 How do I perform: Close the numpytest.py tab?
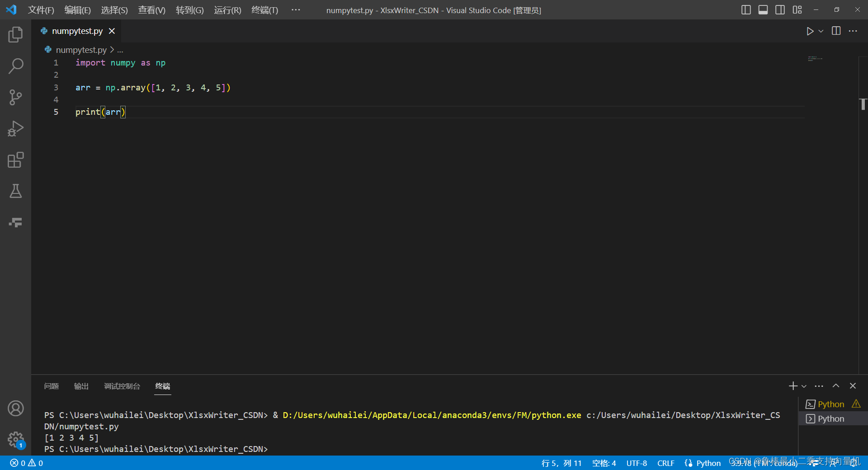click(x=112, y=31)
